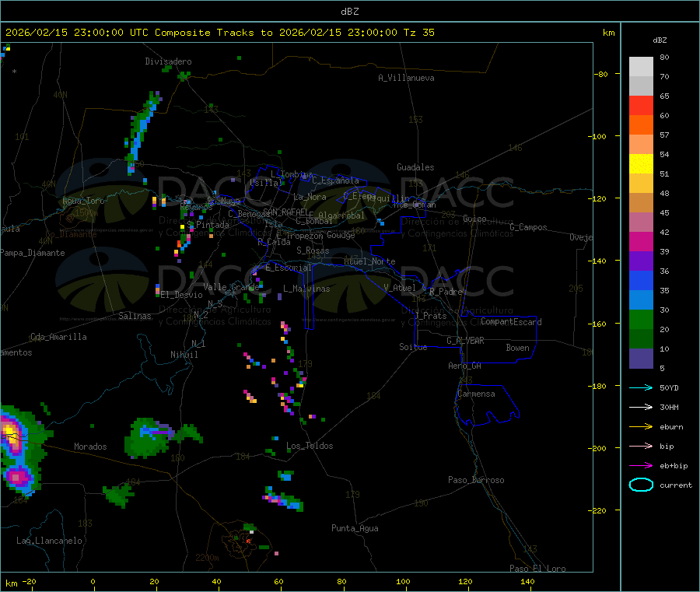The image size is (700, 592).
Task: Click the 'S_Rosas' map label
Action: point(313,250)
